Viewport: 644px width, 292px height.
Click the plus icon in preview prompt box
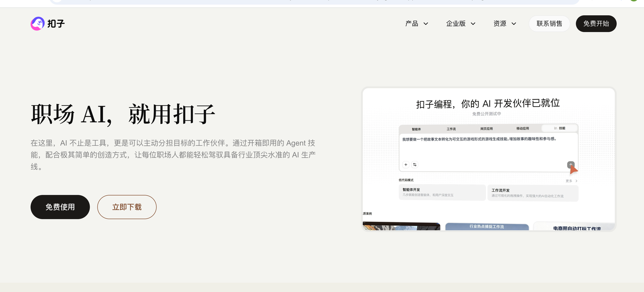406,165
